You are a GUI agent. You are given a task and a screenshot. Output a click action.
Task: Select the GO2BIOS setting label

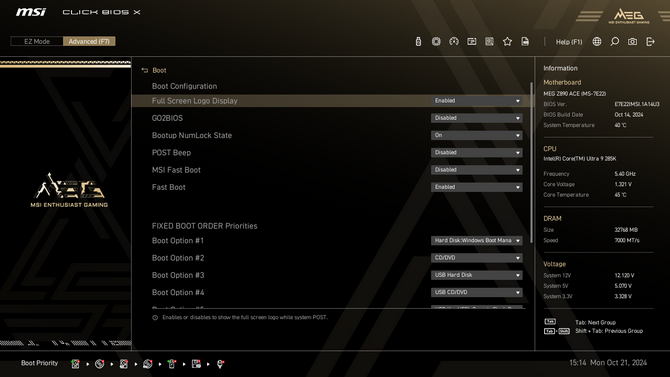pos(167,118)
